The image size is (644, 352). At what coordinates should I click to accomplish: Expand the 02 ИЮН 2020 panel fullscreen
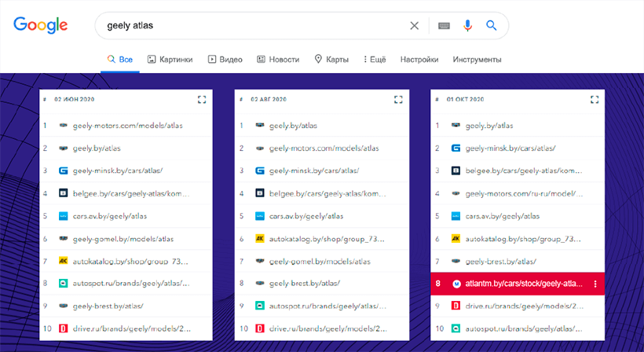tap(202, 100)
